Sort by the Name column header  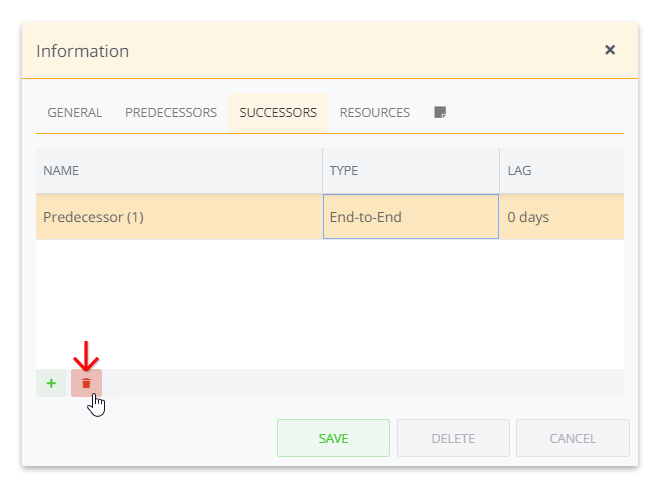tap(179, 171)
